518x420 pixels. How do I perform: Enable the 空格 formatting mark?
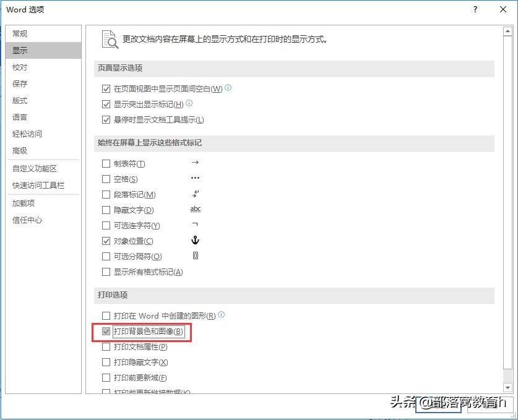tap(106, 179)
